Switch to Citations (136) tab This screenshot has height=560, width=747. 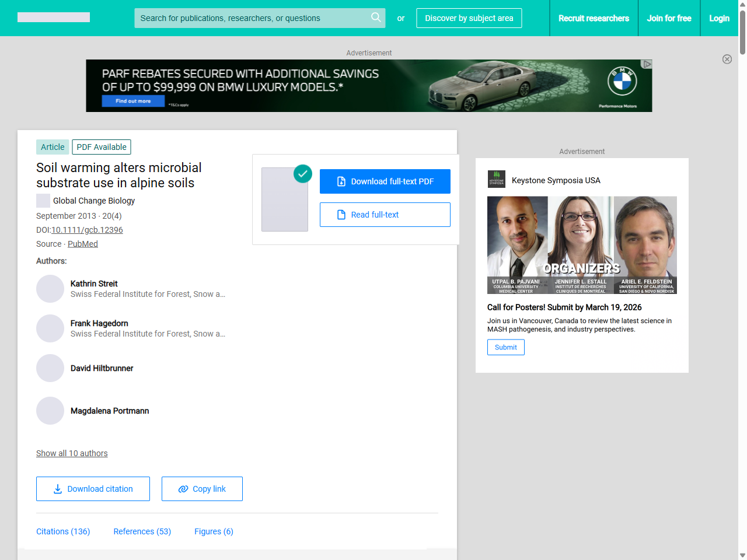(63, 531)
